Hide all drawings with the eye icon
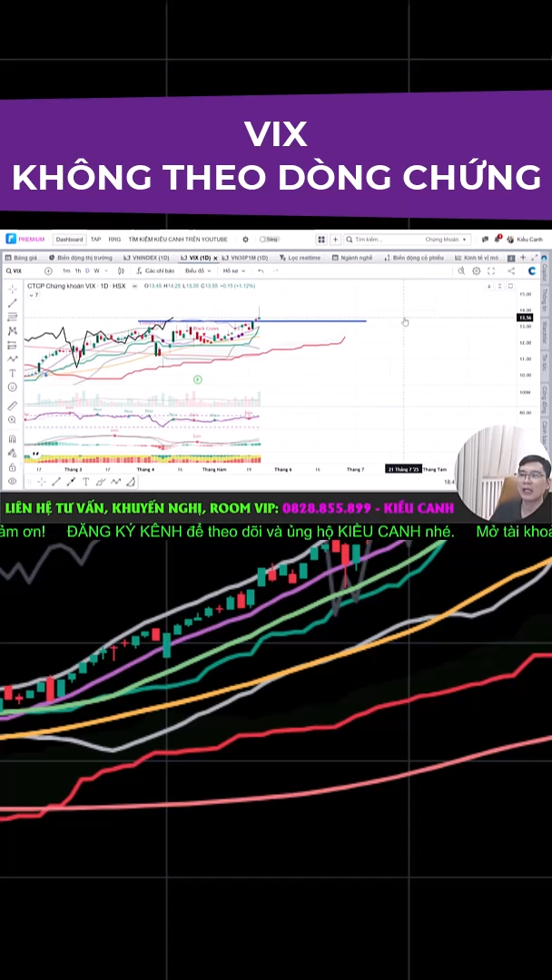The width and height of the screenshot is (552, 980). 13,481
